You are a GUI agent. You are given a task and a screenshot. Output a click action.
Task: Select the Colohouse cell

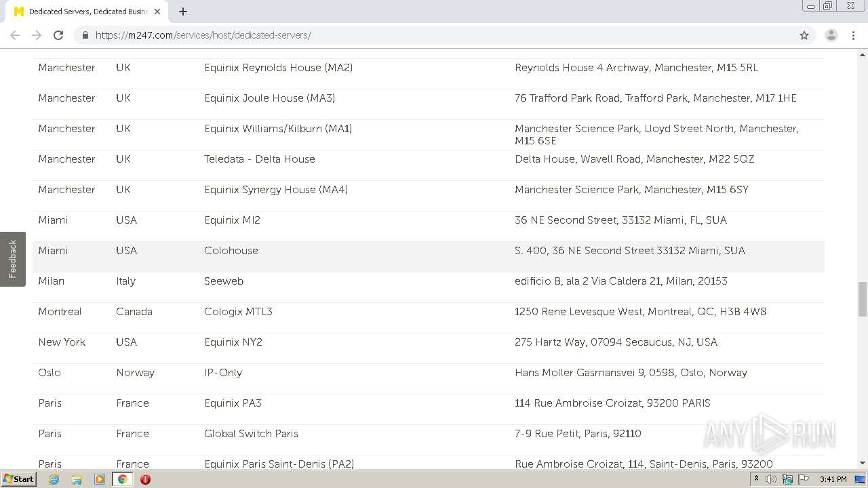tap(231, 251)
